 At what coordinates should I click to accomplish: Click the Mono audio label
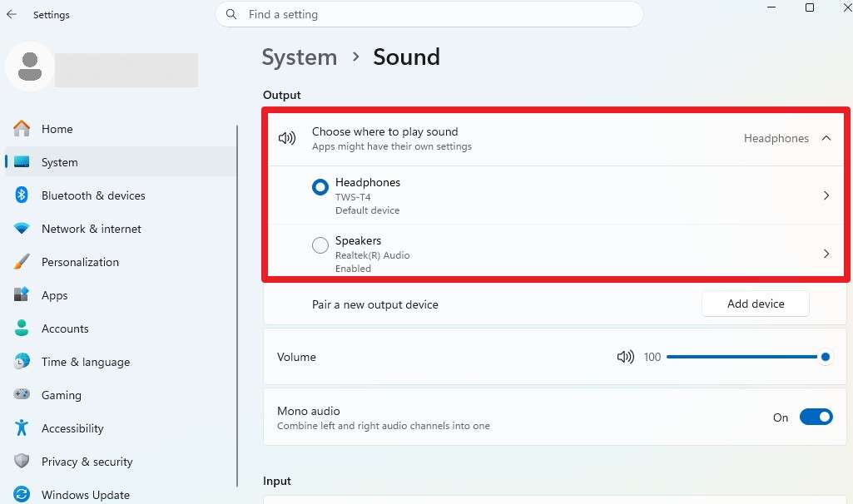click(309, 411)
